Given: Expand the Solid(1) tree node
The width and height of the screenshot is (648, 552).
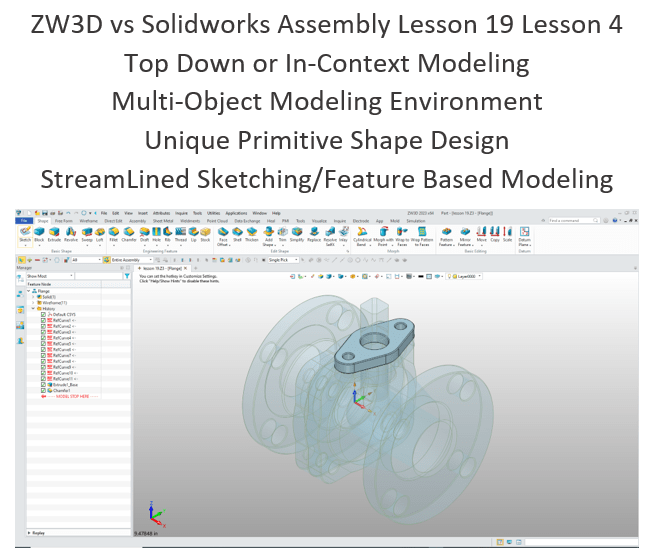Looking at the screenshot, I should tap(35, 296).
